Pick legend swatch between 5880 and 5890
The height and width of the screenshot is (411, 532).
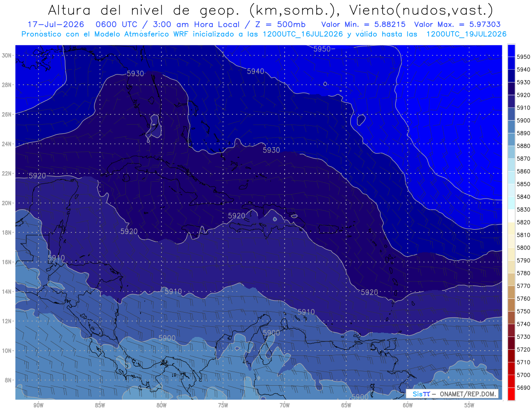click(511, 139)
